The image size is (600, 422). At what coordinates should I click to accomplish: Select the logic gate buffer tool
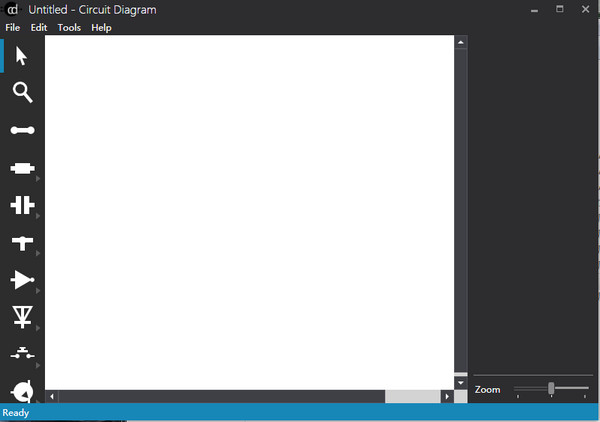point(22,280)
